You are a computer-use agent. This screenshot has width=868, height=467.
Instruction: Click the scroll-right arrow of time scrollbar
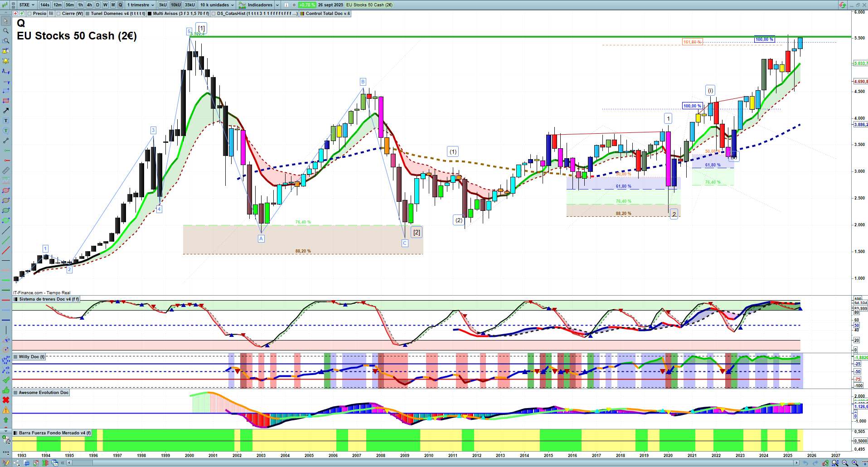796,463
